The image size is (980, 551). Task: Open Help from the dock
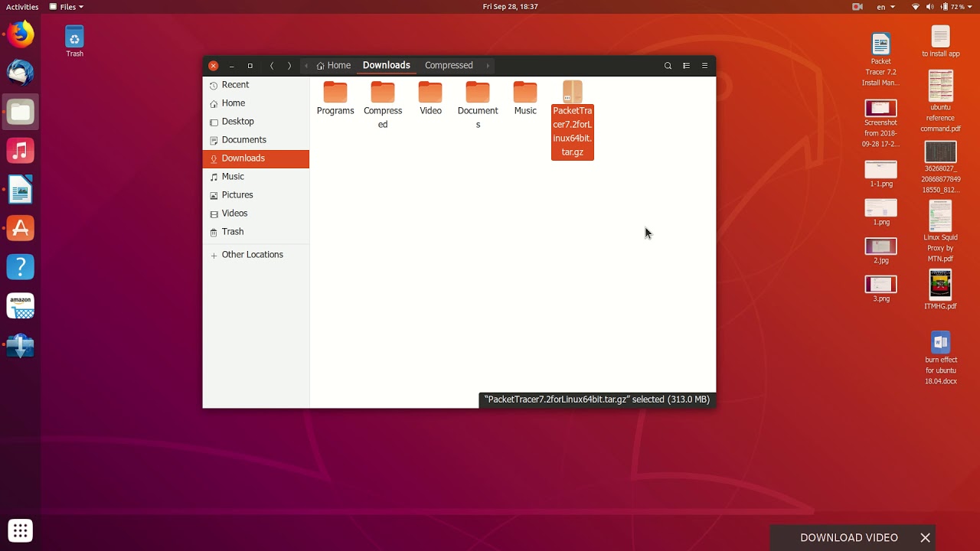pyautogui.click(x=21, y=267)
